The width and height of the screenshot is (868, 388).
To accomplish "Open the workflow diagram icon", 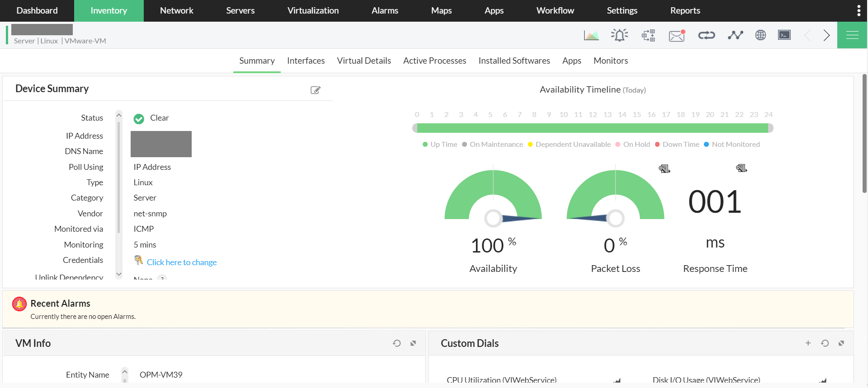I will click(x=648, y=35).
